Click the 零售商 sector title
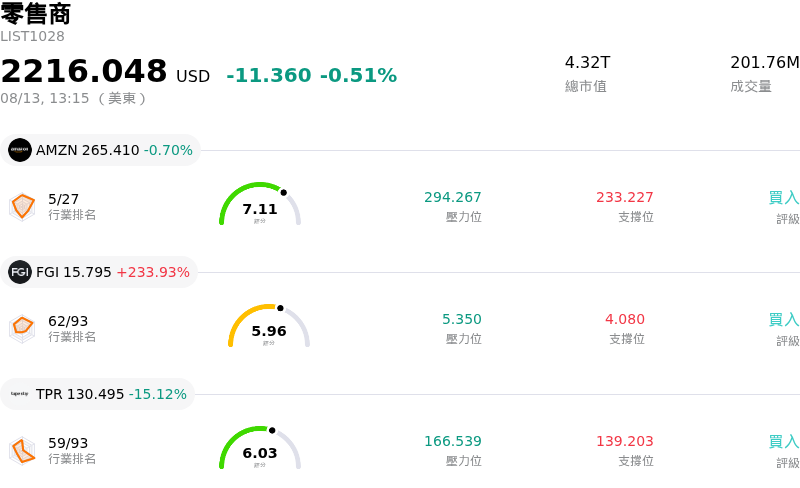800x488 pixels. 35,14
